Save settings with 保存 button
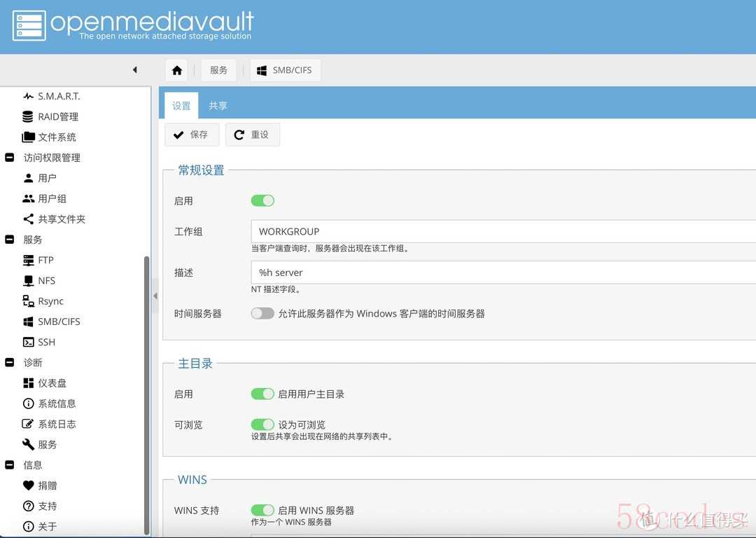756x538 pixels. (x=192, y=134)
